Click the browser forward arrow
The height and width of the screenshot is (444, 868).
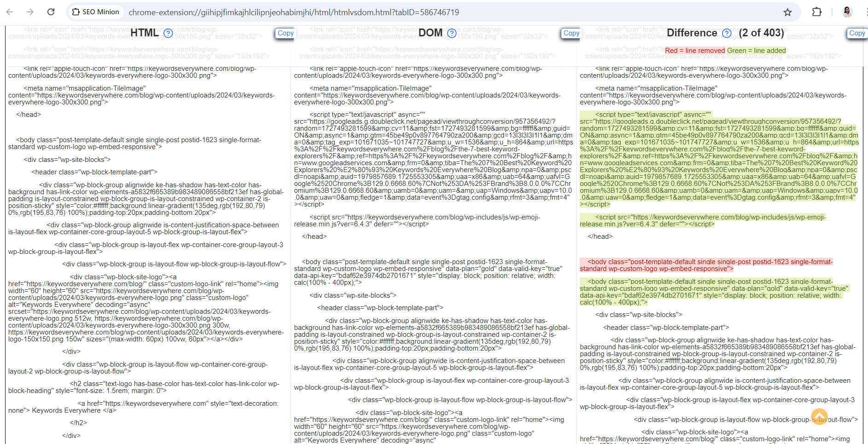pos(30,12)
